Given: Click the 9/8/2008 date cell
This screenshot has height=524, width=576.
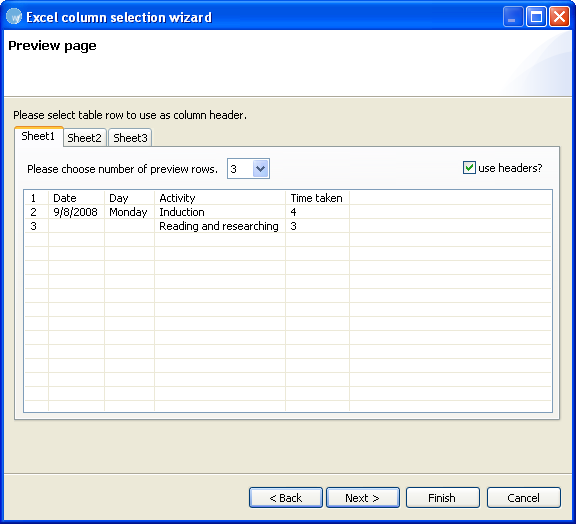Looking at the screenshot, I should 76,212.
